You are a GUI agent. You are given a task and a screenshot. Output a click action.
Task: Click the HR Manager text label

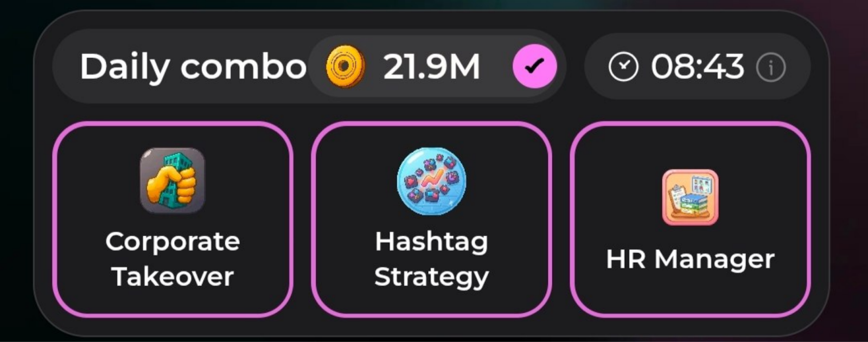(x=690, y=259)
